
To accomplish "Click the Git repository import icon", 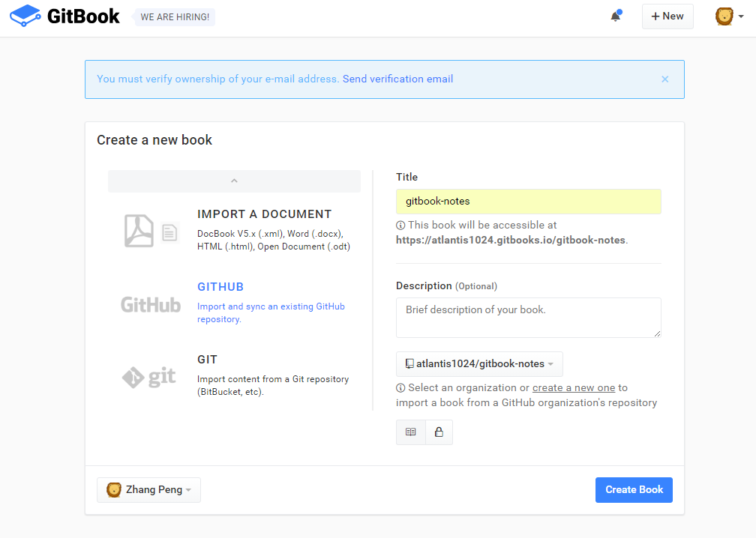I will pos(150,376).
